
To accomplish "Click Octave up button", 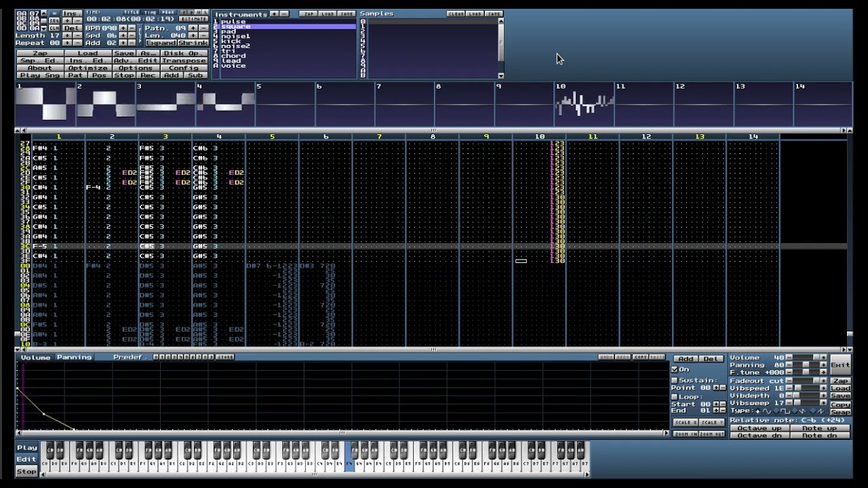I will 759,428.
